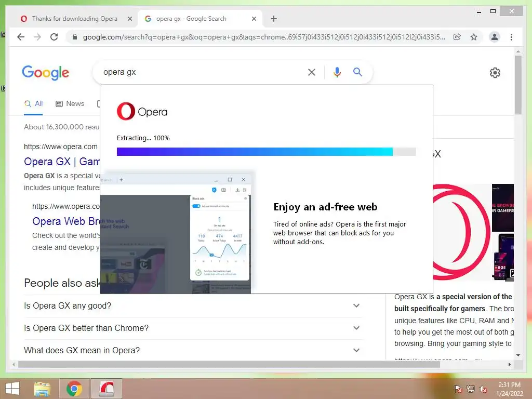Click the 'Extracting... 100%' status text
The width and height of the screenshot is (532, 399).
(143, 138)
